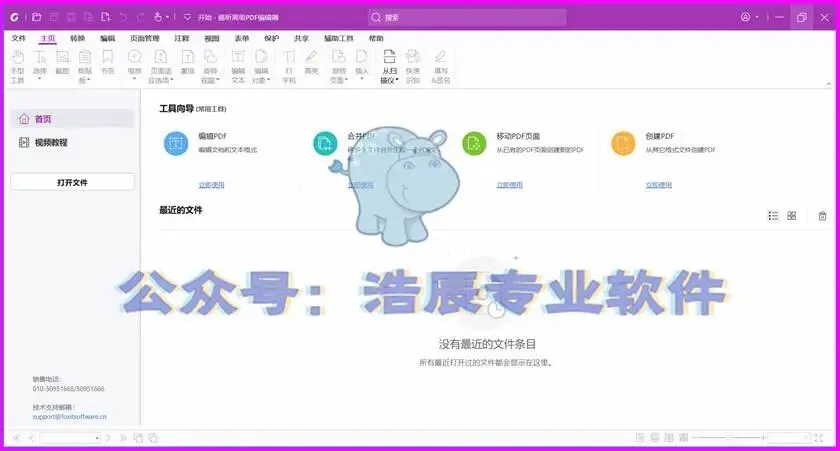Open the Protect (保护) tab
This screenshot has height=451, width=840.
point(272,39)
